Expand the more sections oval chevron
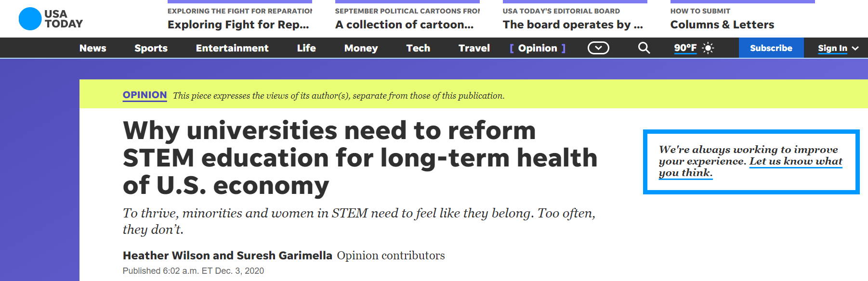Viewport: 868px width, 281px height. tap(598, 48)
